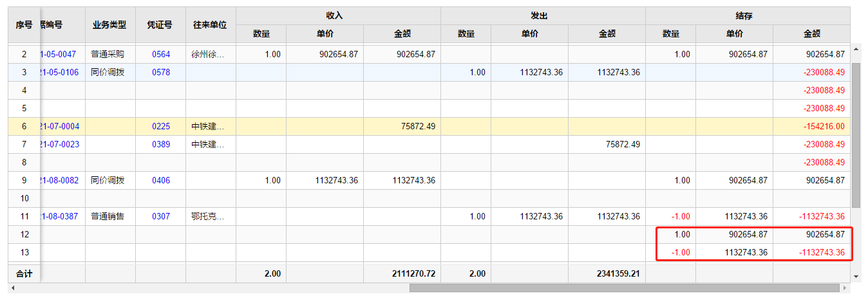The image size is (868, 294).
Task: Click the horizontal scrollbar right arrow
Action: (845, 288)
